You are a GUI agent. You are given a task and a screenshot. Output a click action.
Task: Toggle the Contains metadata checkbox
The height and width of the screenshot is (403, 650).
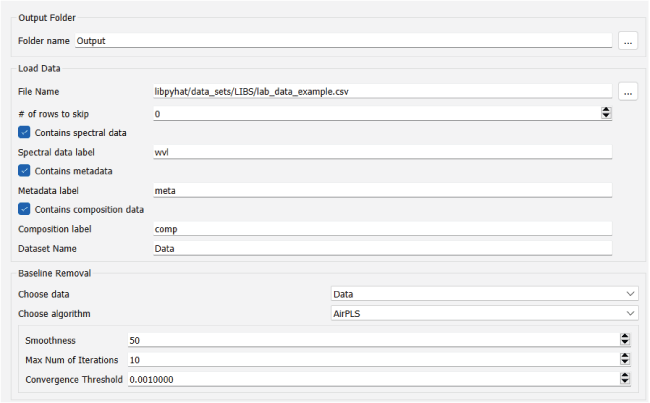(25, 171)
